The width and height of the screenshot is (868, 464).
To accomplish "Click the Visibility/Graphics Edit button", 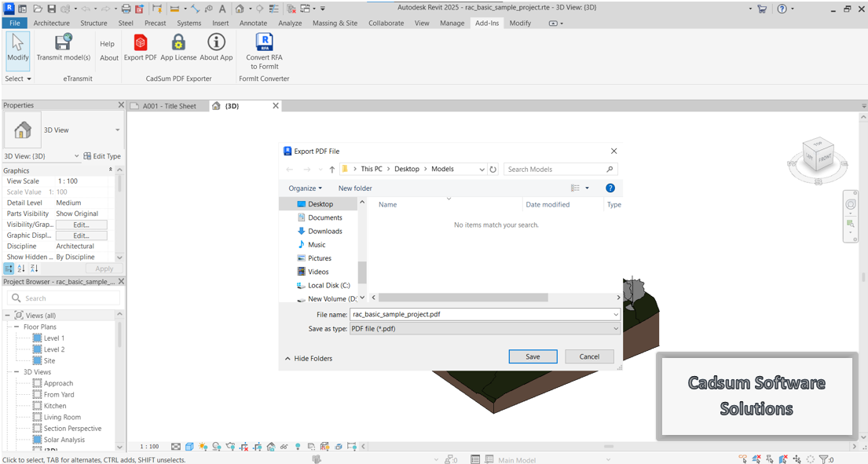I will [x=82, y=225].
